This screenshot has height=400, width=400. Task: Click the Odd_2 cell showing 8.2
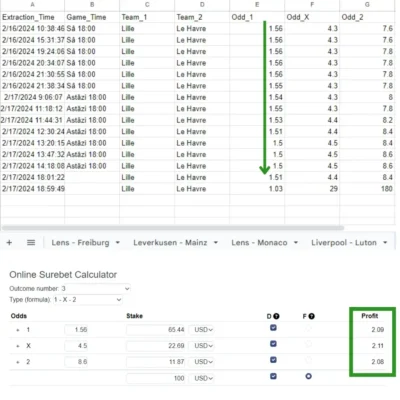click(367, 120)
